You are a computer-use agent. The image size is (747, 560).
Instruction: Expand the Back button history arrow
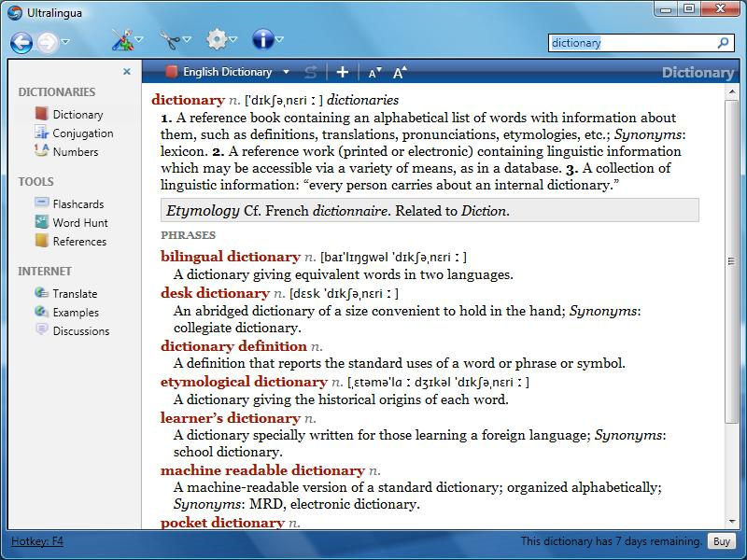point(65,40)
